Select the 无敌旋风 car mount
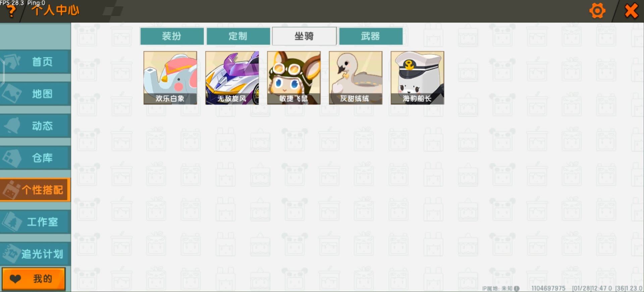Screen dimensions: 644x292 click(232, 78)
